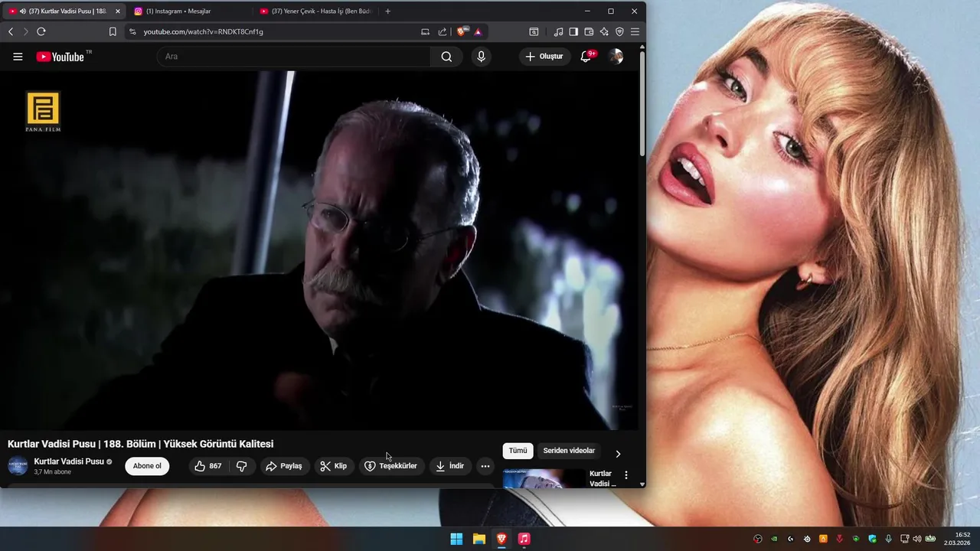Viewport: 980px width, 551px height.
Task: View site settings icon next to the URL
Action: coord(132,31)
